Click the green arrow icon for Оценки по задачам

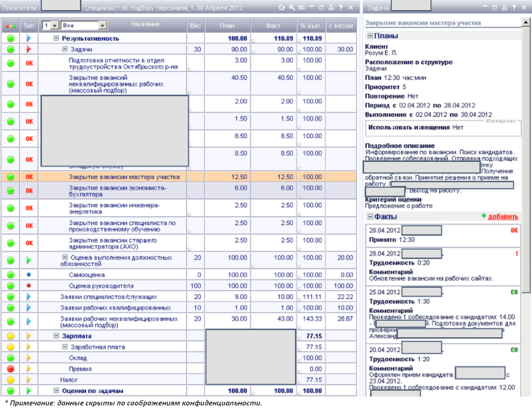point(29,391)
